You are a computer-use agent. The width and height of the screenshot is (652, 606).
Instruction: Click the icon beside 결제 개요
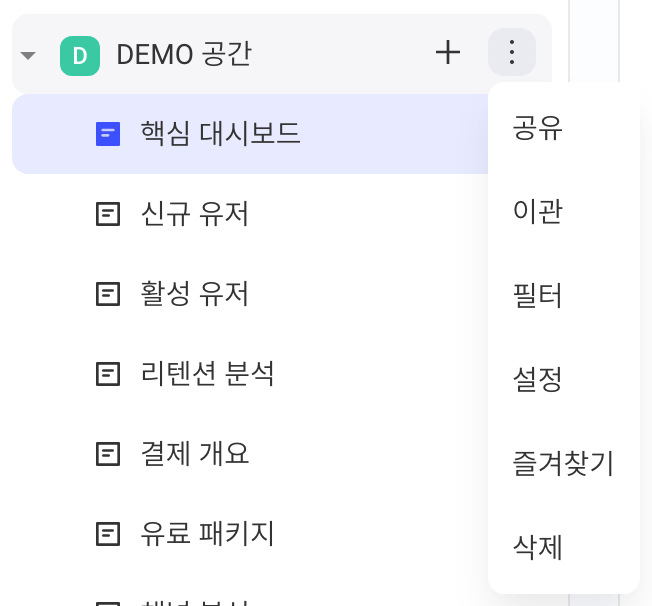pyautogui.click(x=108, y=453)
